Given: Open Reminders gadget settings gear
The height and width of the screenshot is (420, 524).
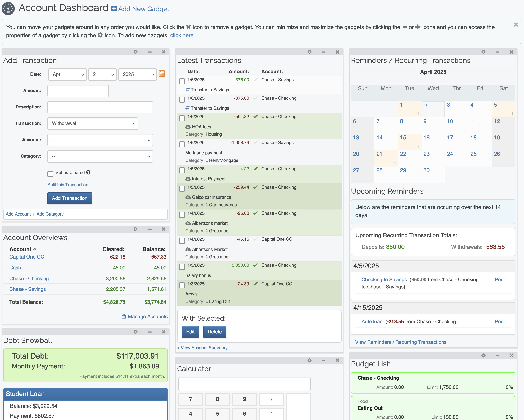Looking at the screenshot, I should [483, 52].
